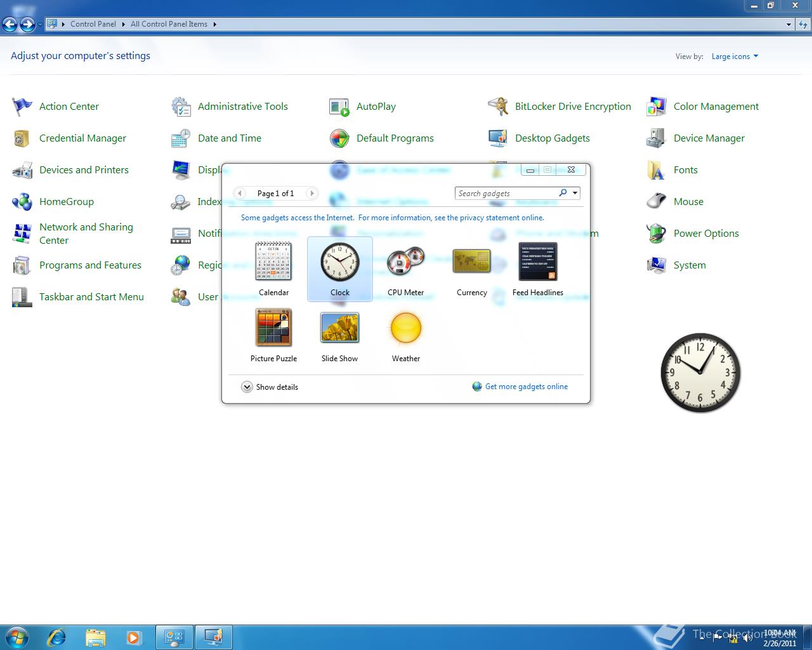
Task: Open the Fonts folder icon
Action: [x=657, y=170]
